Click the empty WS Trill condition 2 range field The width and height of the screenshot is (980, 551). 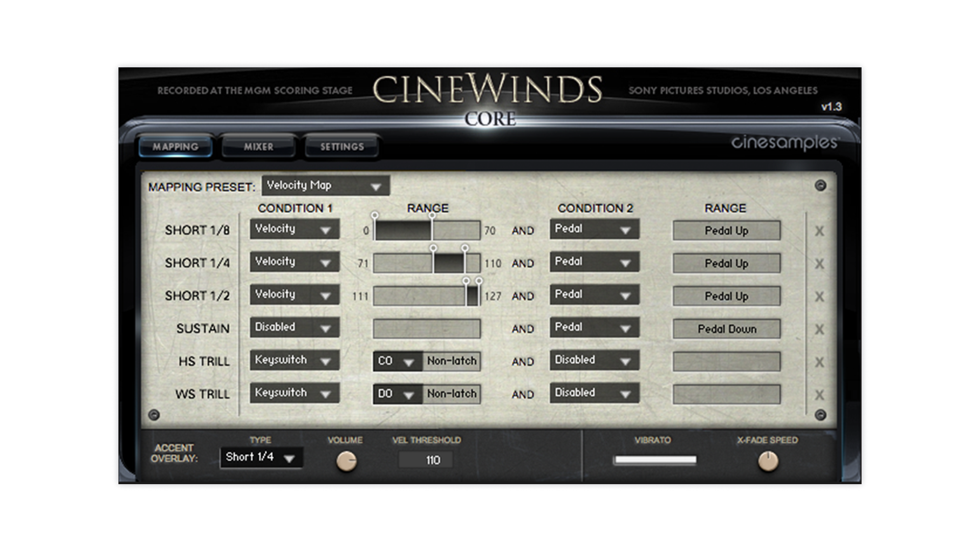(x=726, y=394)
